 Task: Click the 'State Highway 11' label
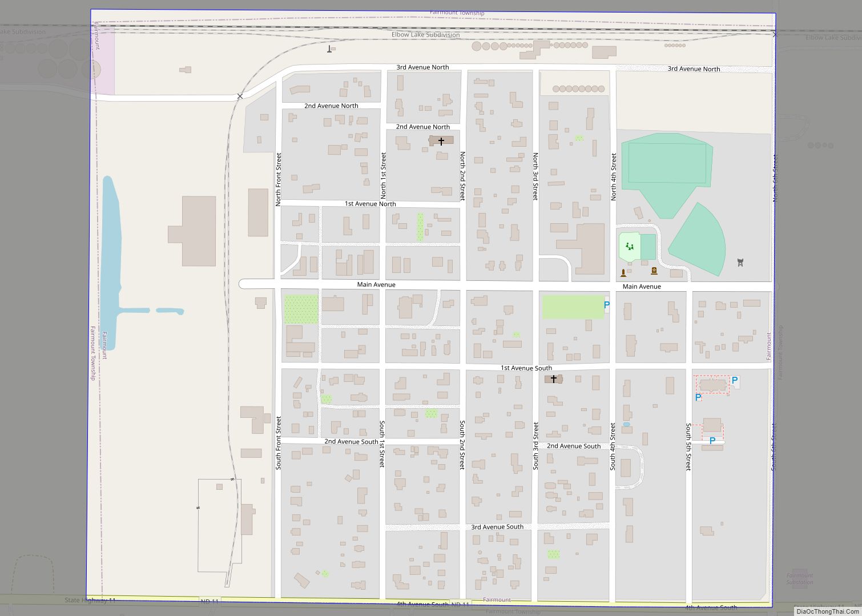90,601
